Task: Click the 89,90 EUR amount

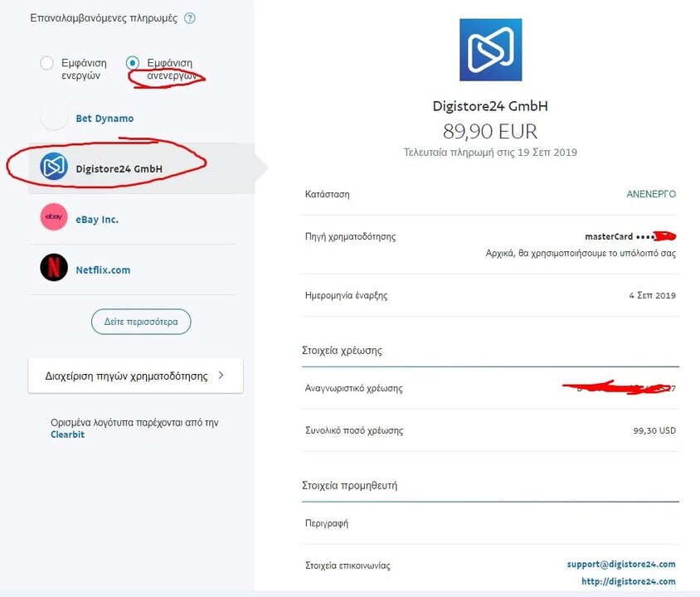Action: click(490, 131)
